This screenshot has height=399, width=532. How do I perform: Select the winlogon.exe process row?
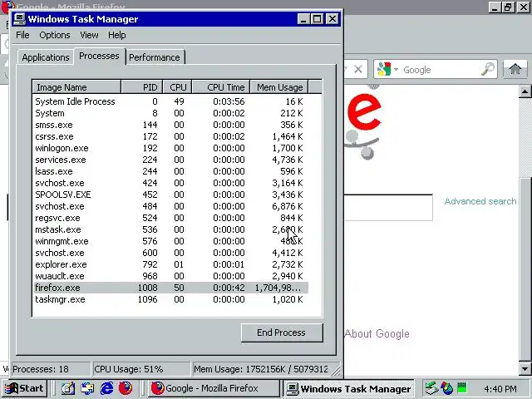pos(170,148)
